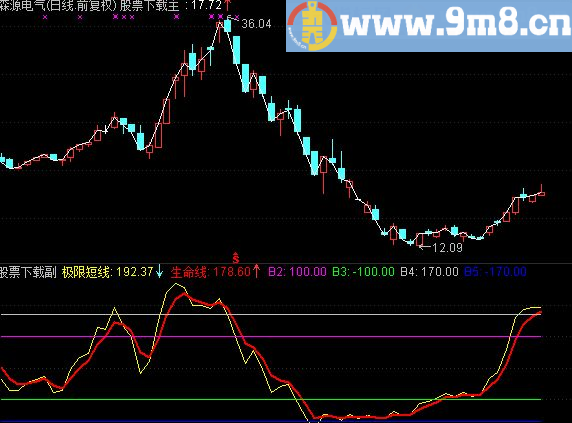Select the 生命线 indicator label
Image resolution: width=572 pixels, height=423 pixels.
point(189,272)
